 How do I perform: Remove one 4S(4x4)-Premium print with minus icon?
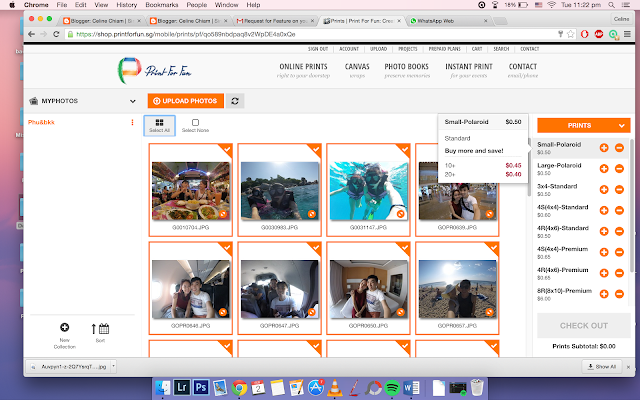(619, 252)
